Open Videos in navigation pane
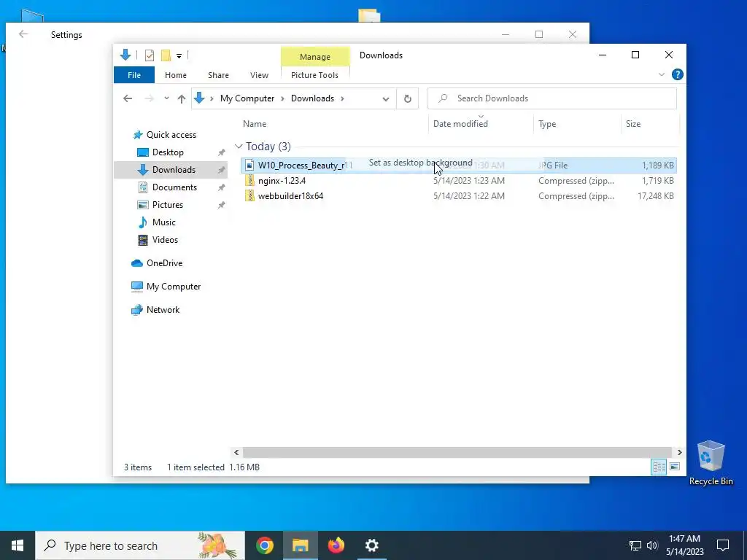 (165, 239)
